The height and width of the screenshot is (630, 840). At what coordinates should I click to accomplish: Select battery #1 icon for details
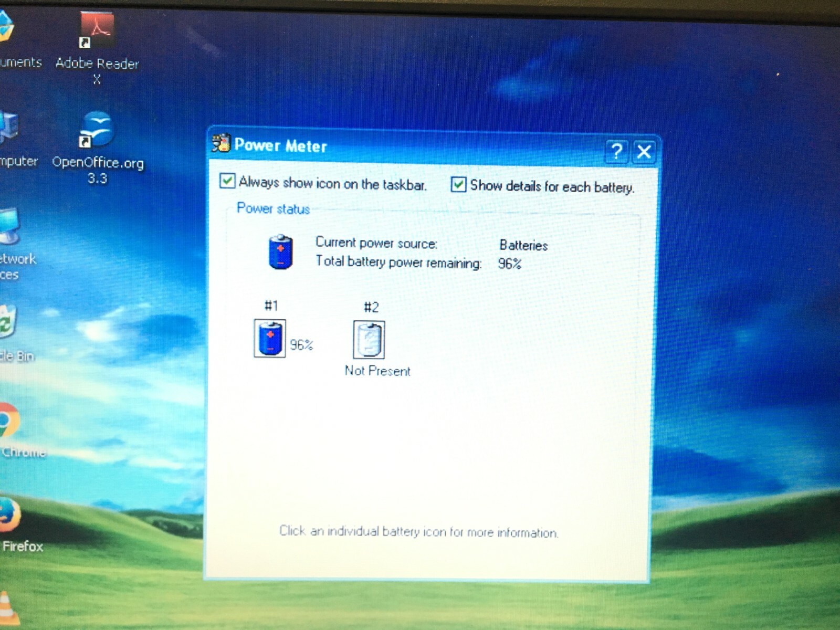pos(270,339)
